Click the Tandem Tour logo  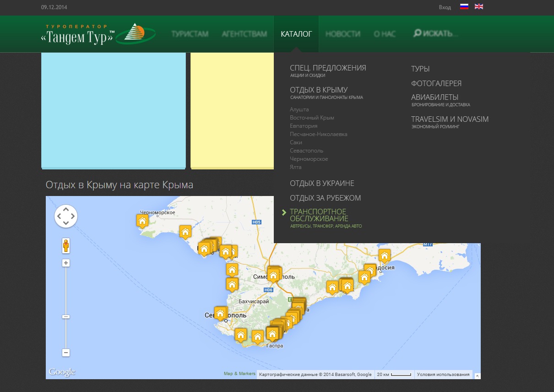[x=98, y=34]
